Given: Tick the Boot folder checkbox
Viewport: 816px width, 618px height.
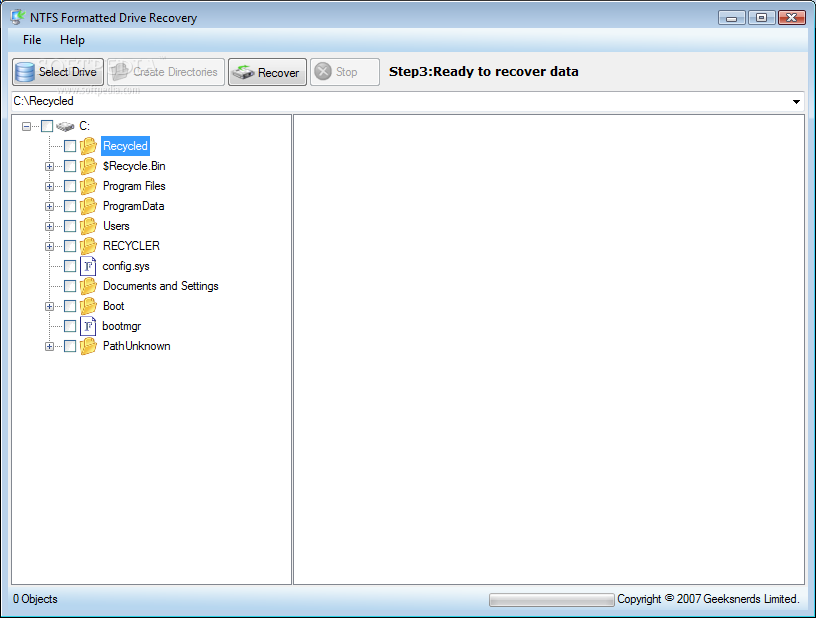Looking at the screenshot, I should click(70, 306).
